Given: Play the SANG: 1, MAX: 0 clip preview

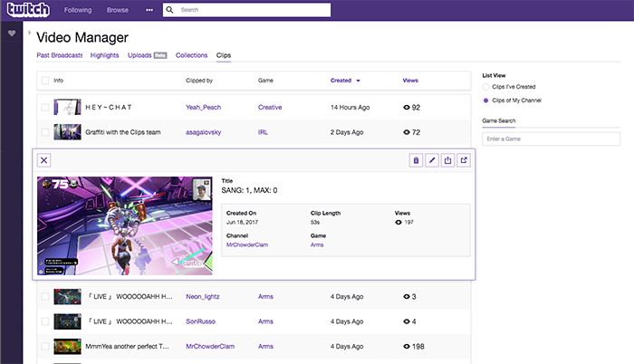Looking at the screenshot, I should 125,225.
